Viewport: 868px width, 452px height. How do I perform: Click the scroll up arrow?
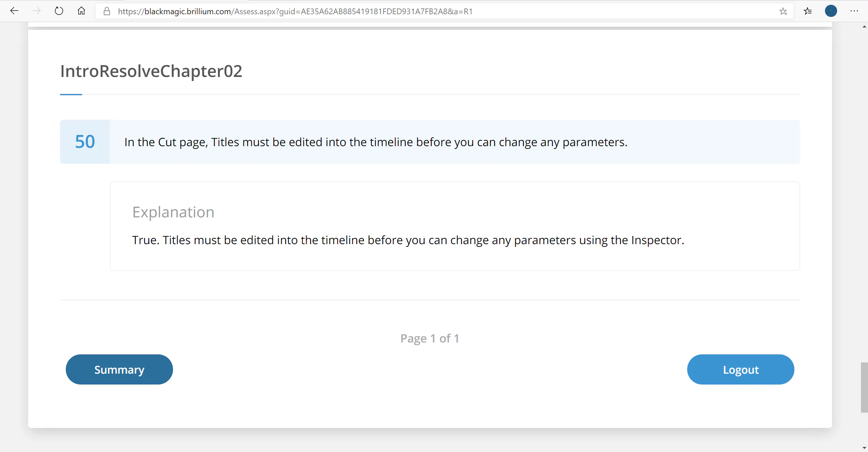(864, 26)
